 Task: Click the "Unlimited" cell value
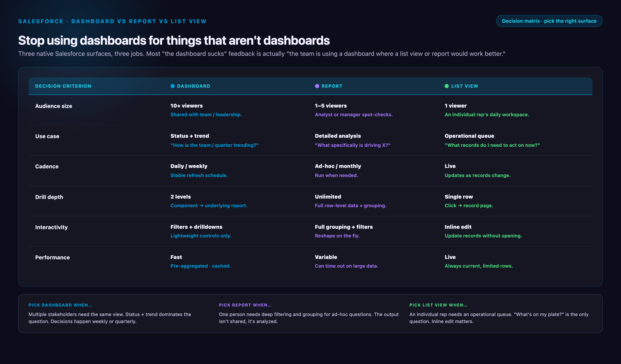pos(328,196)
